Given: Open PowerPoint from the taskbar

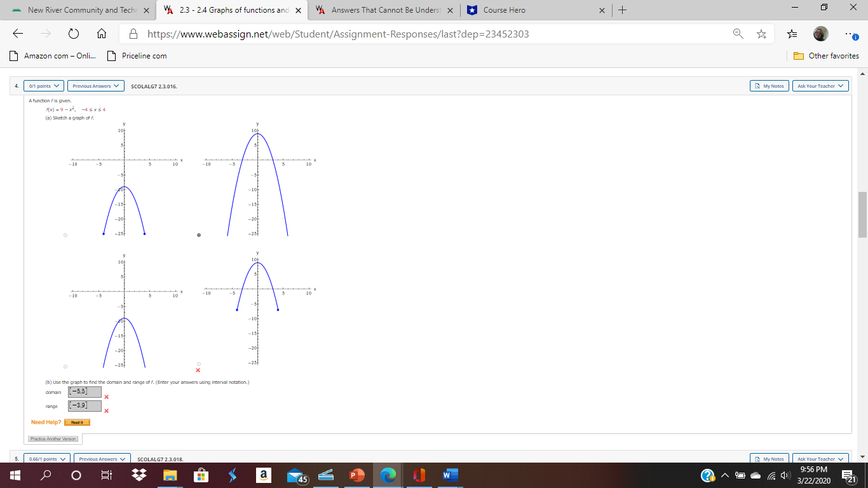Looking at the screenshot, I should 356,475.
